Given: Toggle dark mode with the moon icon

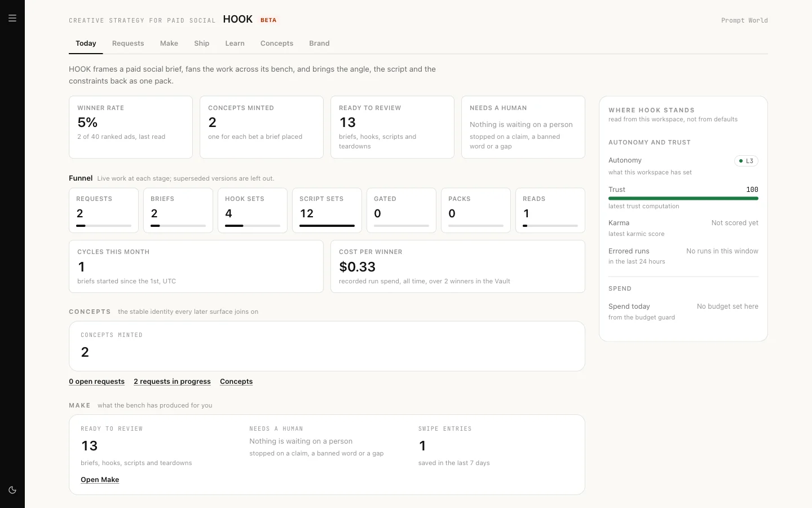Looking at the screenshot, I should pyautogui.click(x=12, y=490).
